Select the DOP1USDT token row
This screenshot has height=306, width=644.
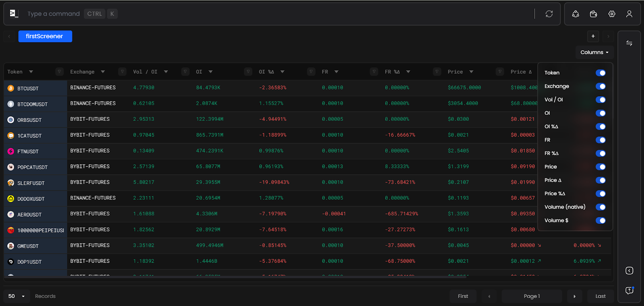[35, 262]
